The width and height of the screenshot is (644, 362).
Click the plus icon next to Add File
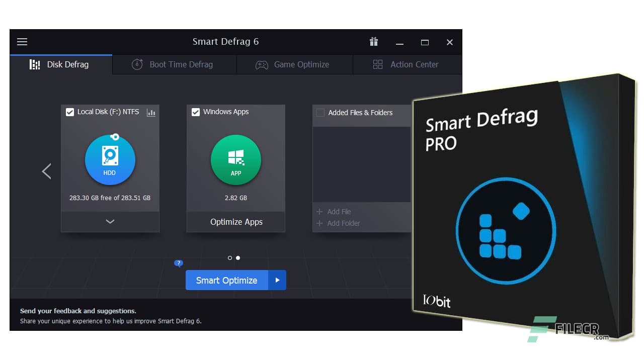(x=320, y=212)
